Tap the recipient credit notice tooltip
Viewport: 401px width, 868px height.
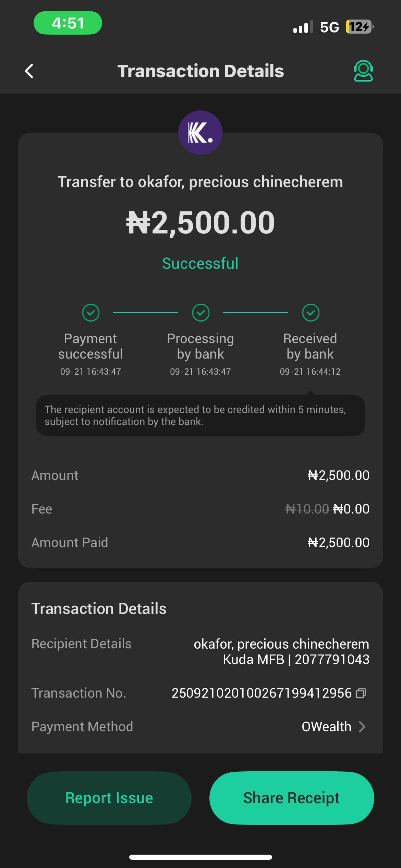coord(200,415)
